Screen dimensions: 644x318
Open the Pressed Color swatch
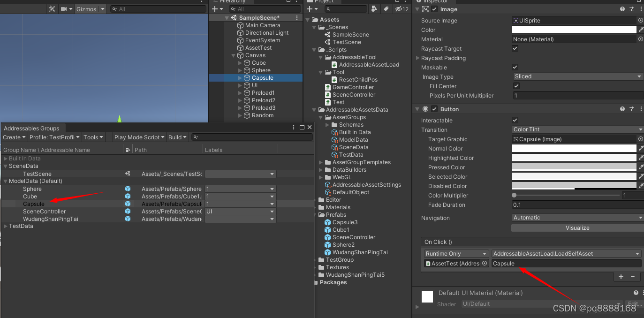574,167
